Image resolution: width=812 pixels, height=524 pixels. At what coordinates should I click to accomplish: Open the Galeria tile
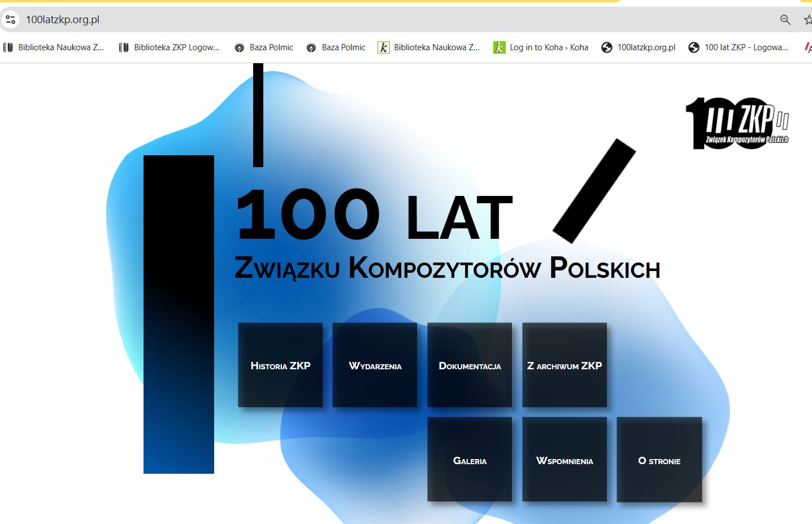pyautogui.click(x=470, y=459)
